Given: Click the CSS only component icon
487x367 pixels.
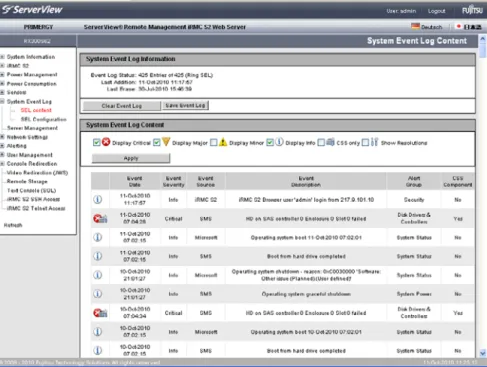Looking at the screenshot, I should pos(330,142).
